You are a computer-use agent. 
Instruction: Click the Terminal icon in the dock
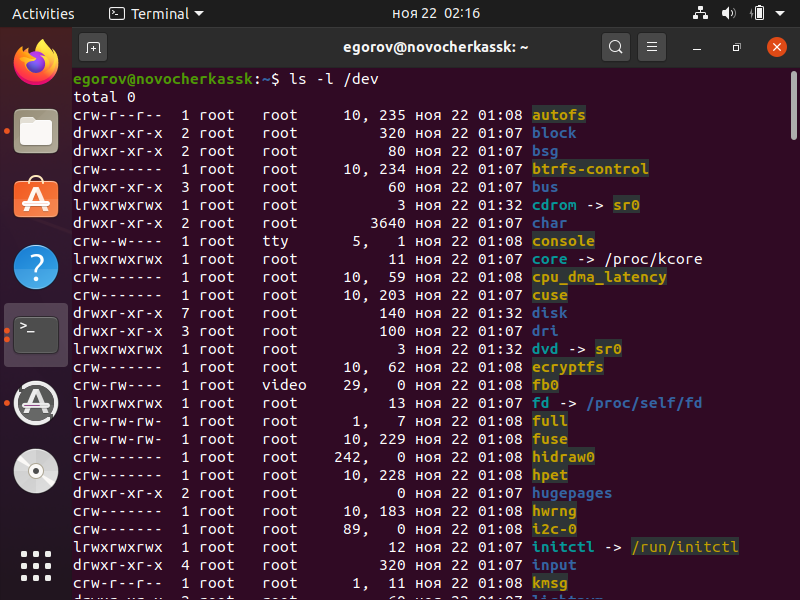[x=36, y=333]
